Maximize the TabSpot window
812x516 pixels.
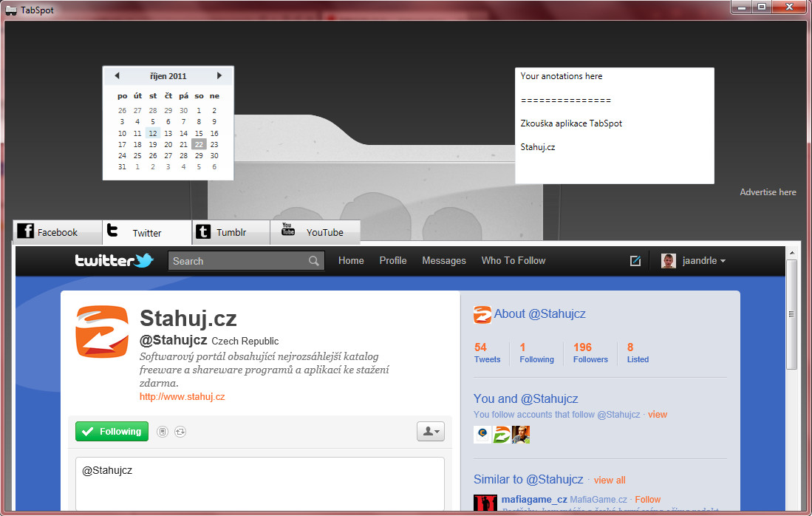pyautogui.click(x=762, y=7)
